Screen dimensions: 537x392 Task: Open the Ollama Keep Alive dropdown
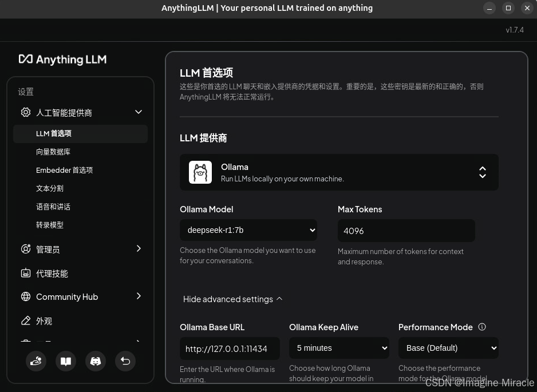tap(339, 348)
